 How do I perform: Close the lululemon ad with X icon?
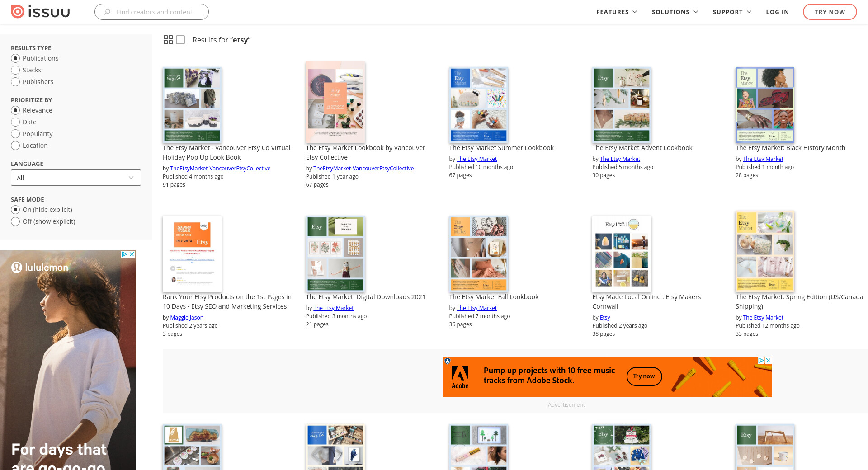[132, 254]
